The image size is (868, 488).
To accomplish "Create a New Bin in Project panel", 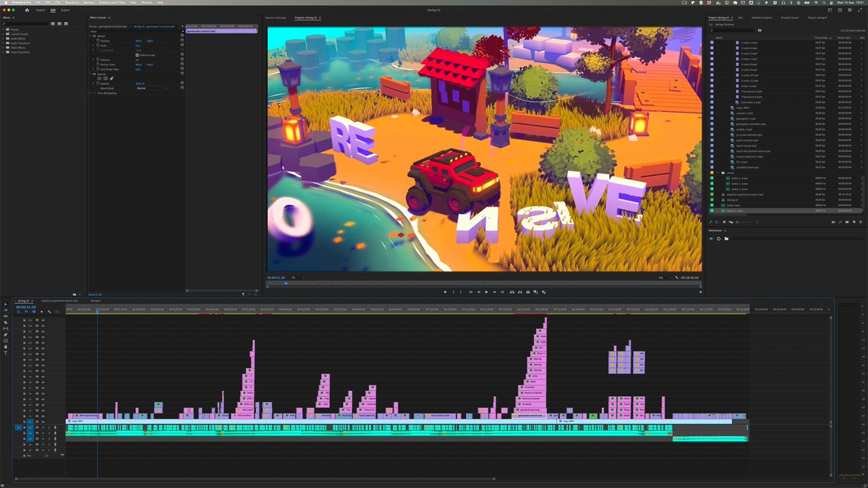I will [x=847, y=222].
